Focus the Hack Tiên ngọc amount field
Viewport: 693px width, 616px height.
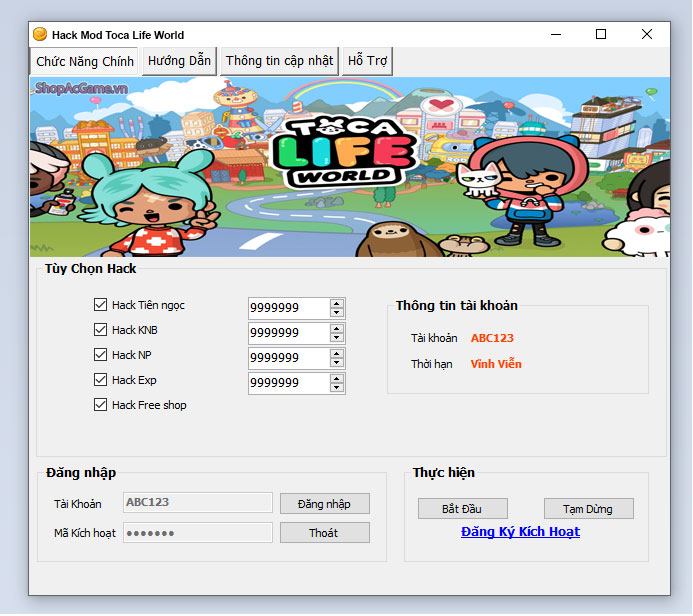(289, 308)
